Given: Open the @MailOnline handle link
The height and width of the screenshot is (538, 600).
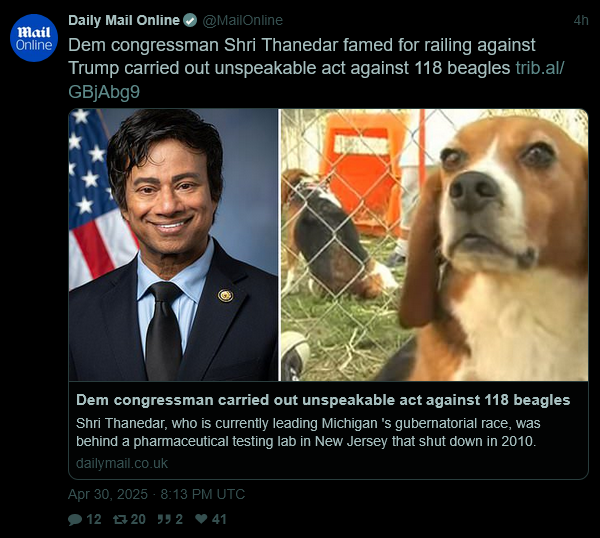Looking at the screenshot, I should (243, 20).
